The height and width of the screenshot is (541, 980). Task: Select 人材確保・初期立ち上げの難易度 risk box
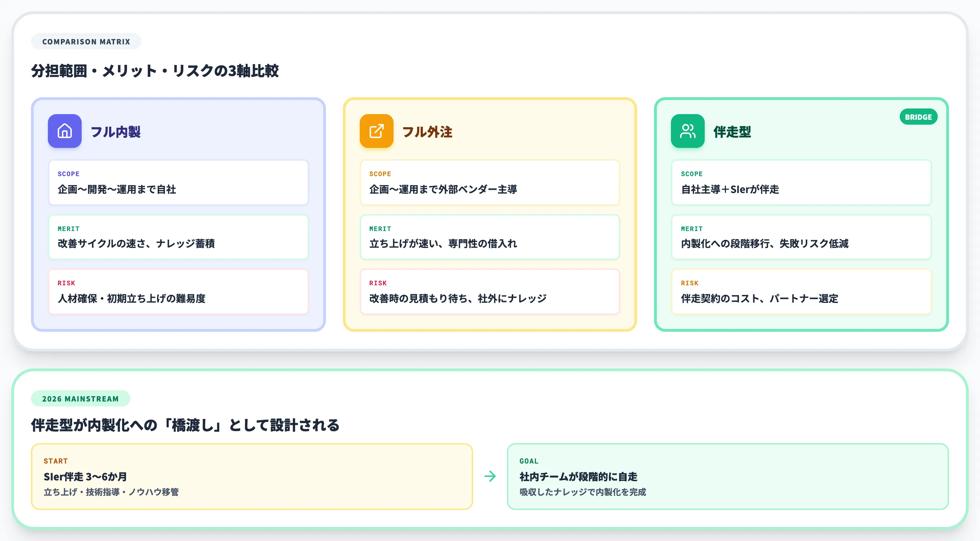pyautogui.click(x=178, y=292)
